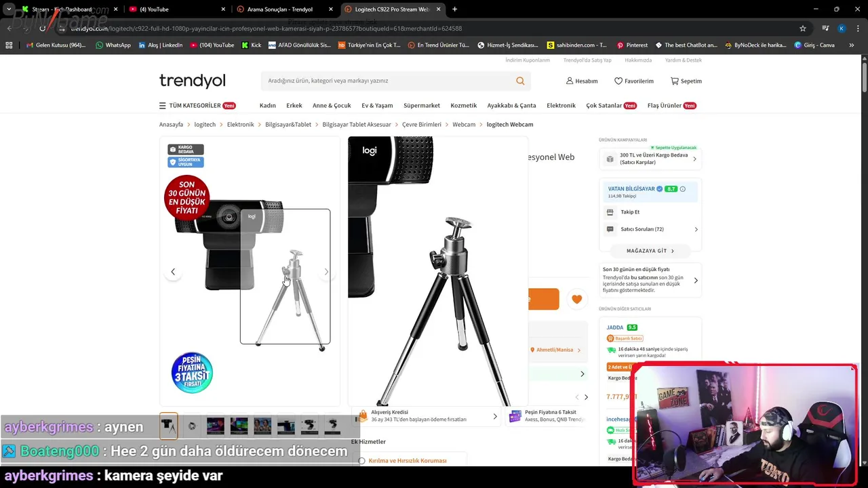Image resolution: width=868 pixels, height=488 pixels.
Task: Click the Chrome profile avatar K
Action: pyautogui.click(x=842, y=28)
